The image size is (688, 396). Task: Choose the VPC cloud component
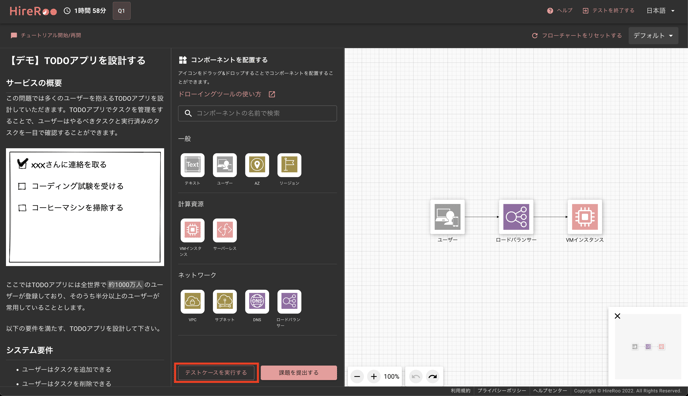point(192,301)
